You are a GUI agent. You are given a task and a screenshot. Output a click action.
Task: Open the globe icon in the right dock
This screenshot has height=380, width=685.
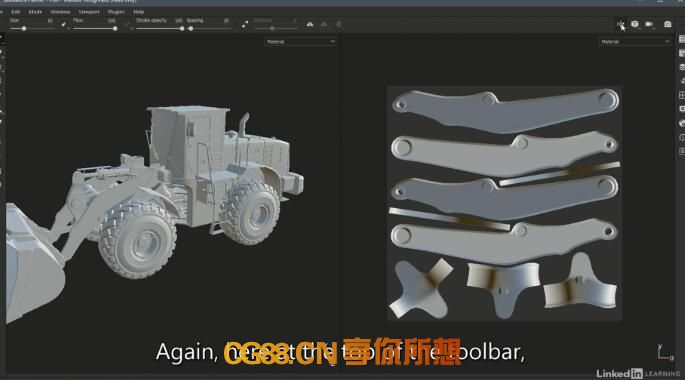pyautogui.click(x=682, y=123)
